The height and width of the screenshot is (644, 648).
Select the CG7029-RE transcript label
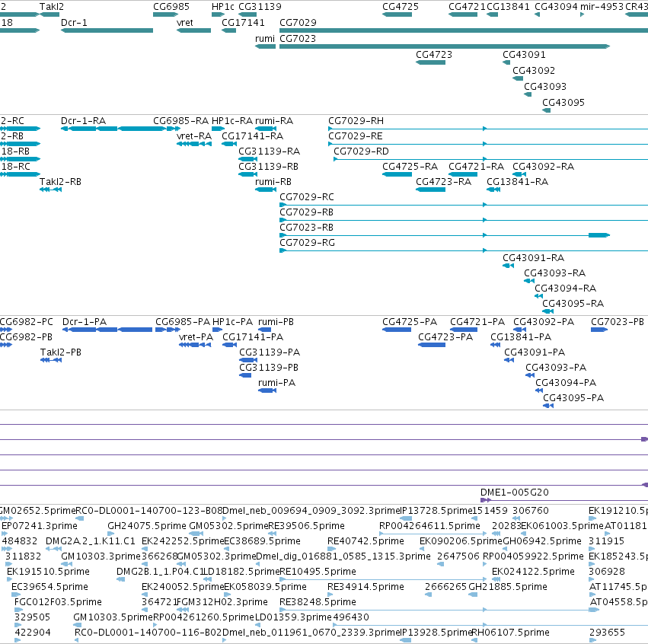(x=356, y=136)
